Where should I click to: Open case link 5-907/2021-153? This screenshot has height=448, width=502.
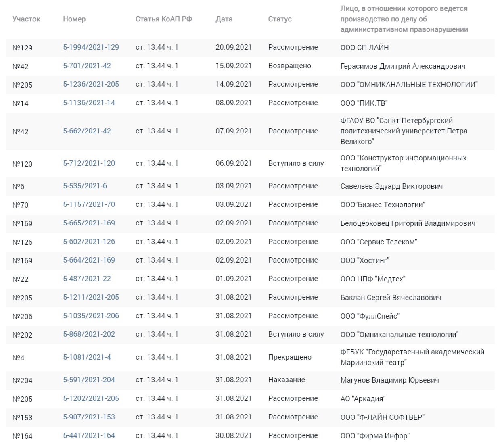coord(89,417)
